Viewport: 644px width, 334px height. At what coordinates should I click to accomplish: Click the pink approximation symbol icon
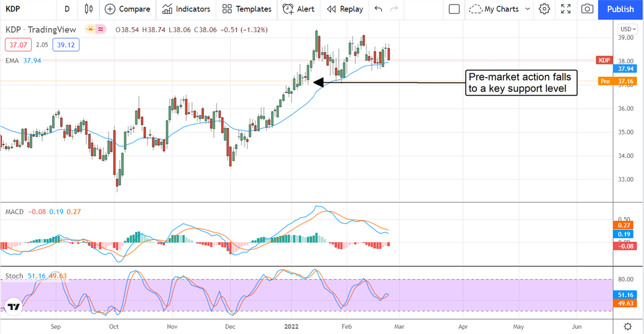point(101,29)
